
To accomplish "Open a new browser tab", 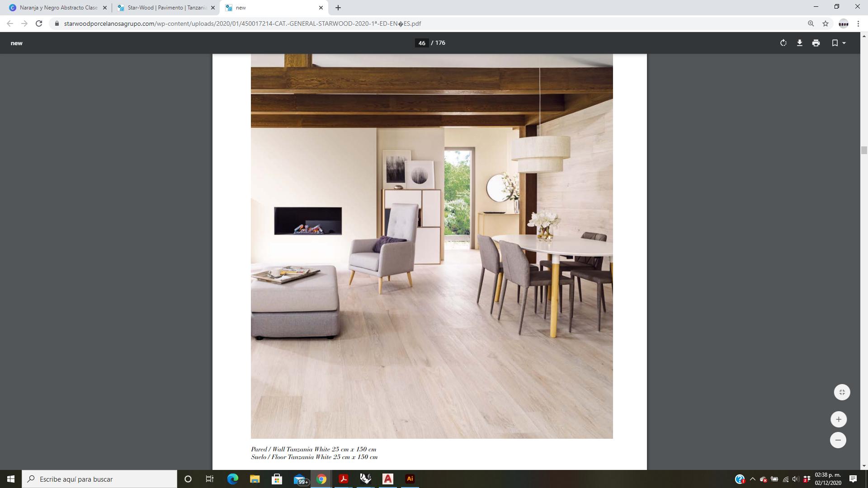I will click(x=338, y=8).
